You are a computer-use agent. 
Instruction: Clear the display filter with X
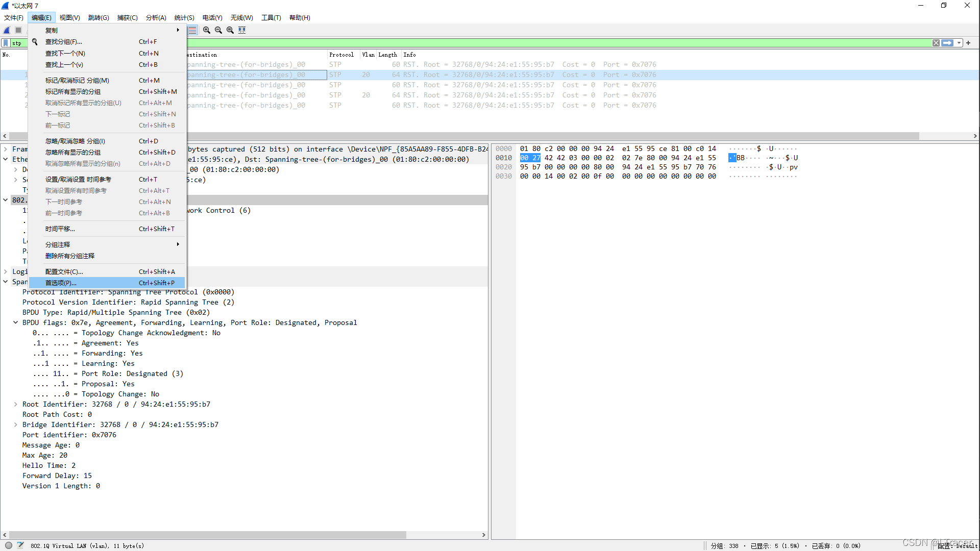[x=936, y=43]
